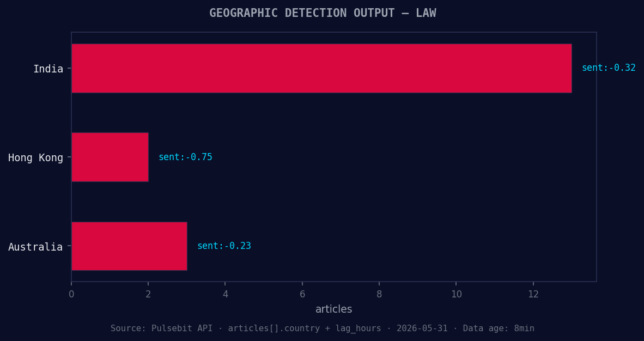Click the India red bar
Viewport: 644px width, 341px height.
[x=321, y=68]
